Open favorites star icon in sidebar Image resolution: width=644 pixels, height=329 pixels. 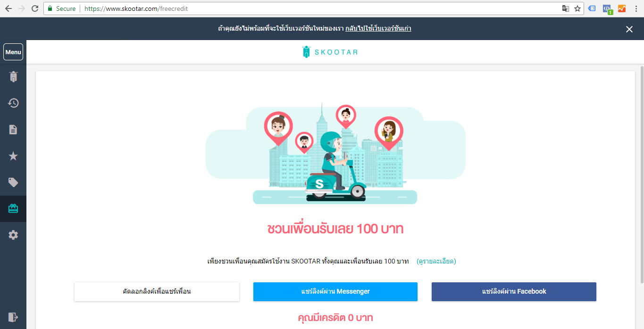coord(13,156)
